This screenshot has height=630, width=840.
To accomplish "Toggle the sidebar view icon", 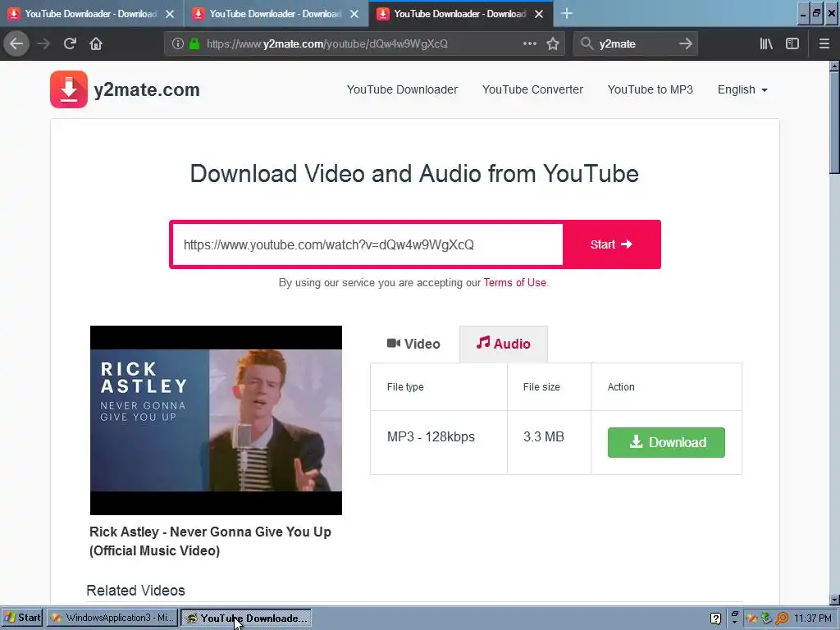I will click(x=792, y=44).
